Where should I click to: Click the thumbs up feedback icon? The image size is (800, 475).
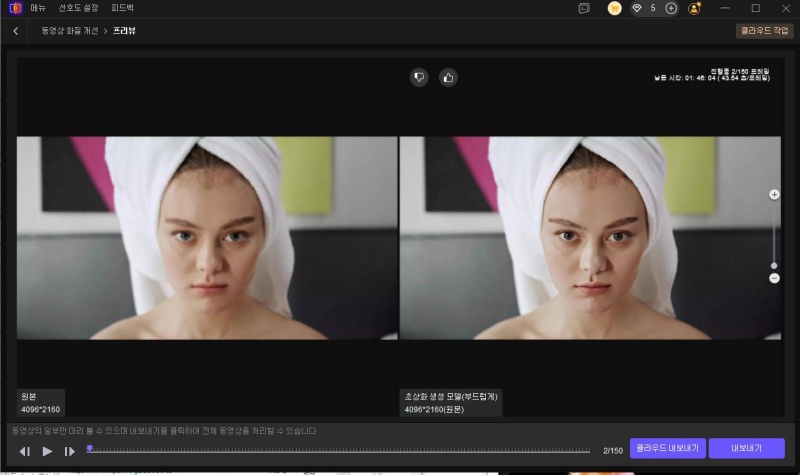448,77
